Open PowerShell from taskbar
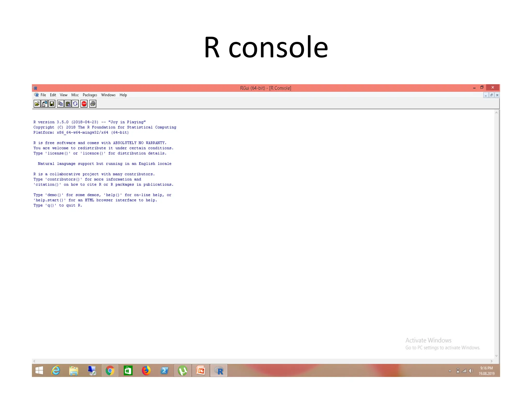This screenshot has width=532, height=399. 164,371
